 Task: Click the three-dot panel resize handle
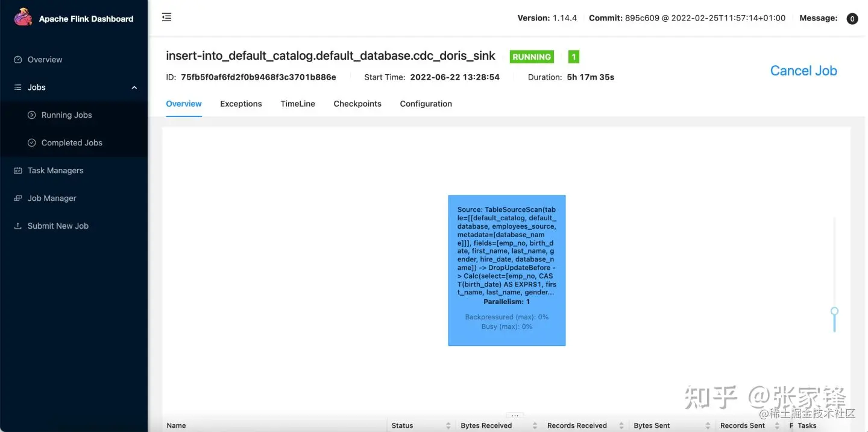click(x=515, y=416)
